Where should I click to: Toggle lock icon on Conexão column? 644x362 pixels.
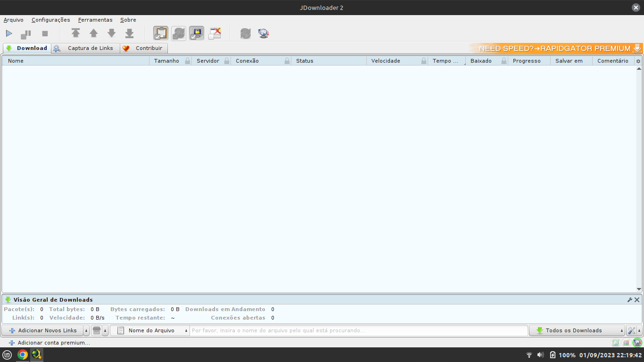pos(287,61)
